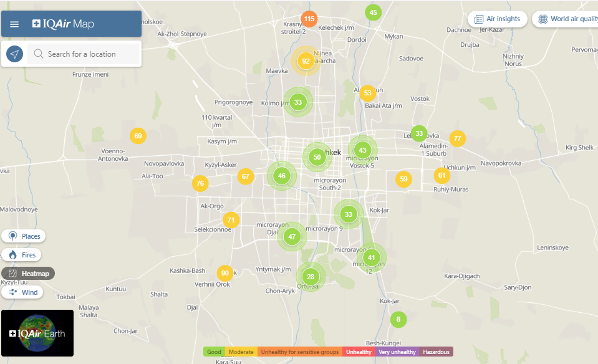
Task: Toggle the Fires layer
Action: coord(22,255)
